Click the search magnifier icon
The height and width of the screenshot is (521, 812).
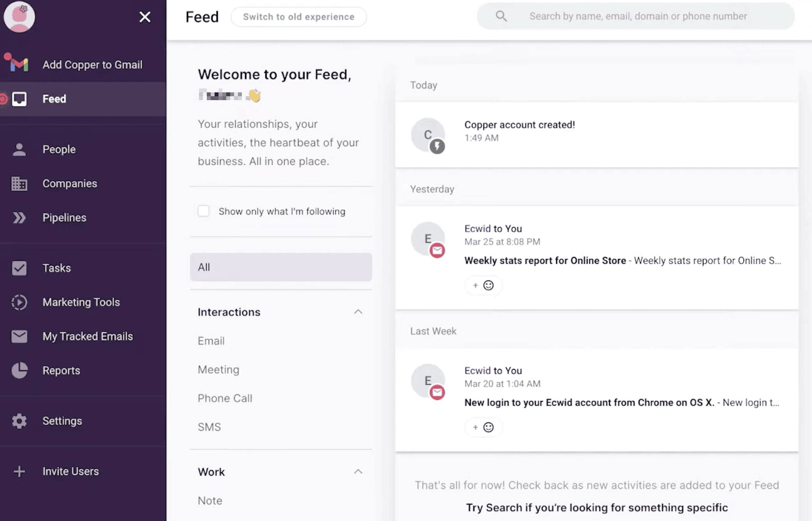pyautogui.click(x=501, y=16)
